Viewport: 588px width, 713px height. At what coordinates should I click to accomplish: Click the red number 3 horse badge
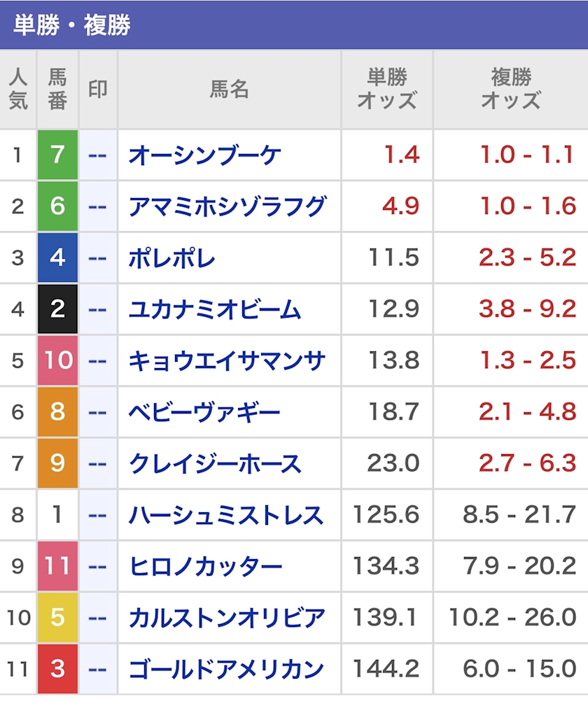57,669
